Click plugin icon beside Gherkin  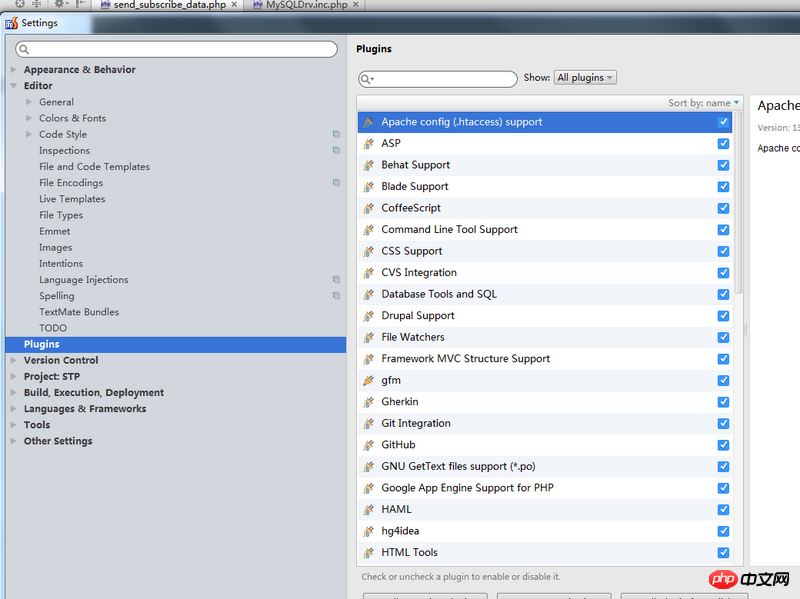tap(368, 402)
